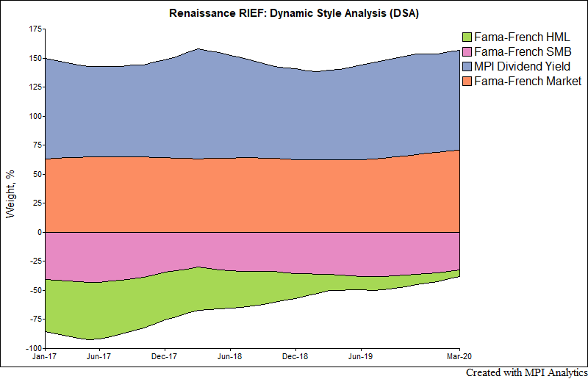Click the -100 y-axis tick label
588x379 pixels.
(x=34, y=349)
